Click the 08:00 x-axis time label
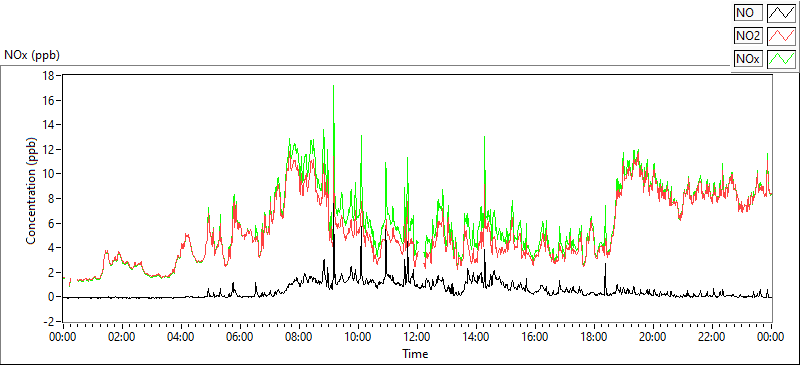Viewport: 800px width, 365px height. click(x=299, y=337)
